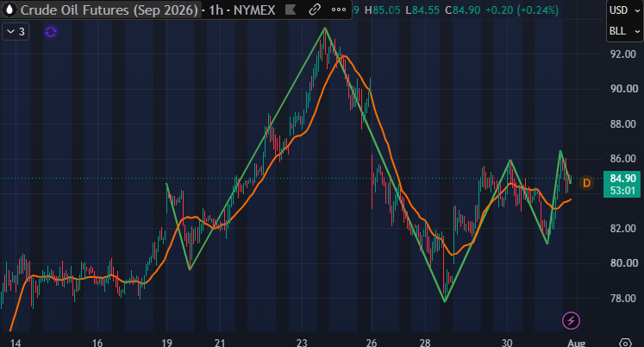This screenshot has width=644, height=347.
Task: Click the H85.05 high value in legend
Action: [x=383, y=10]
